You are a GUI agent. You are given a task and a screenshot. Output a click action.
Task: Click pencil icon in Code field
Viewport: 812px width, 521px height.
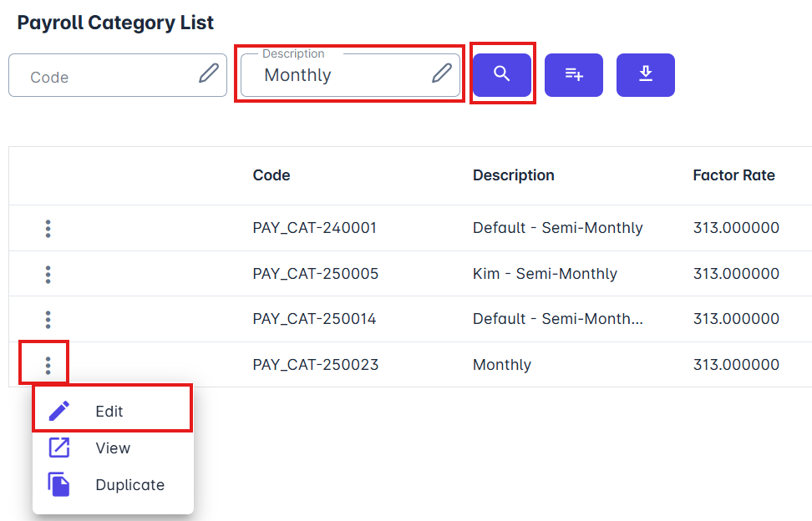pyautogui.click(x=209, y=73)
